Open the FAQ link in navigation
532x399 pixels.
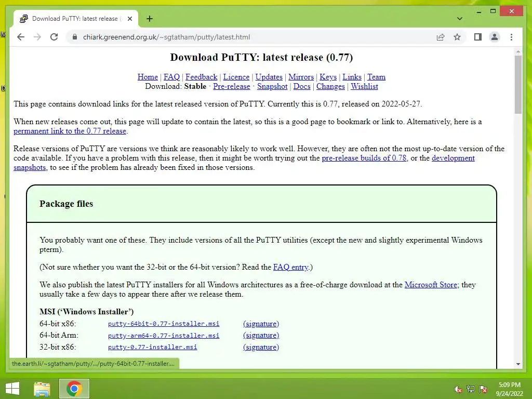click(171, 77)
